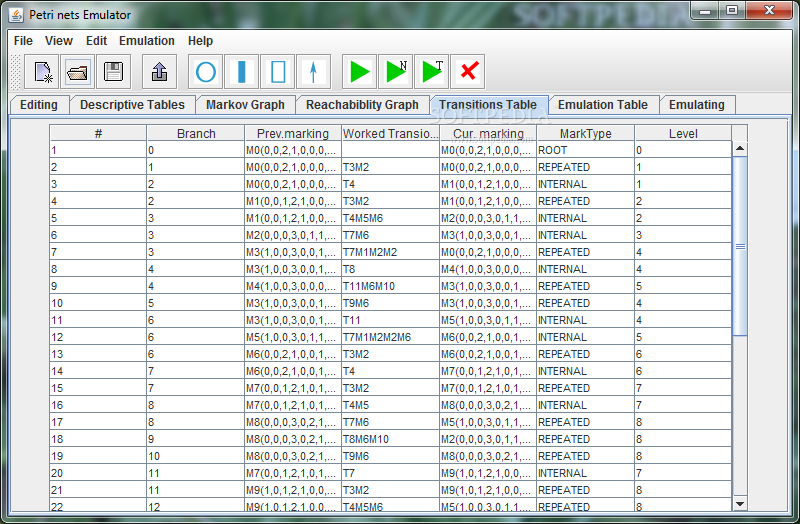Open the Help menu

[200, 41]
